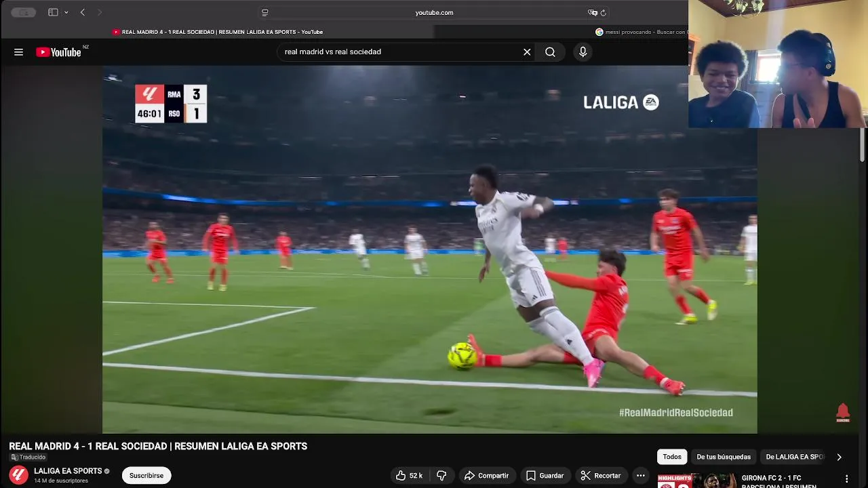Open the LALIGA EA SPORTS channel name link

tap(68, 471)
